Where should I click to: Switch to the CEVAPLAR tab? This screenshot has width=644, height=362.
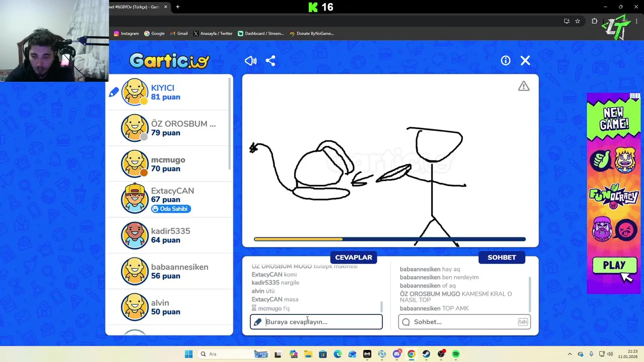[354, 257]
